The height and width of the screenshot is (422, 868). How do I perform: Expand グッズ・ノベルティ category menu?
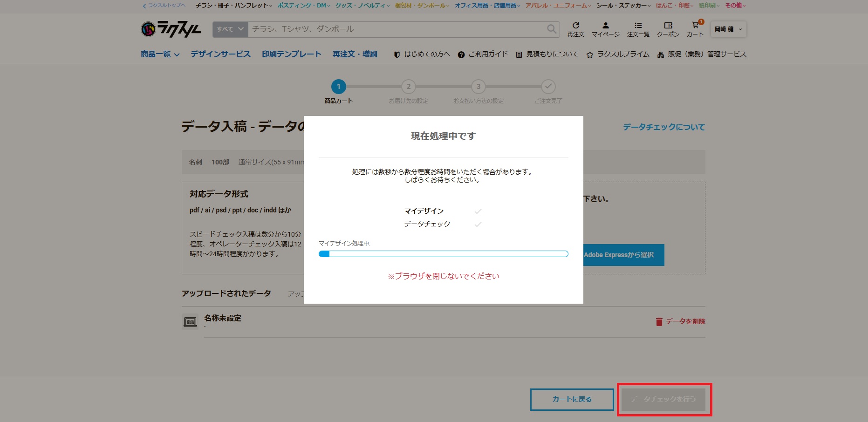362,6
